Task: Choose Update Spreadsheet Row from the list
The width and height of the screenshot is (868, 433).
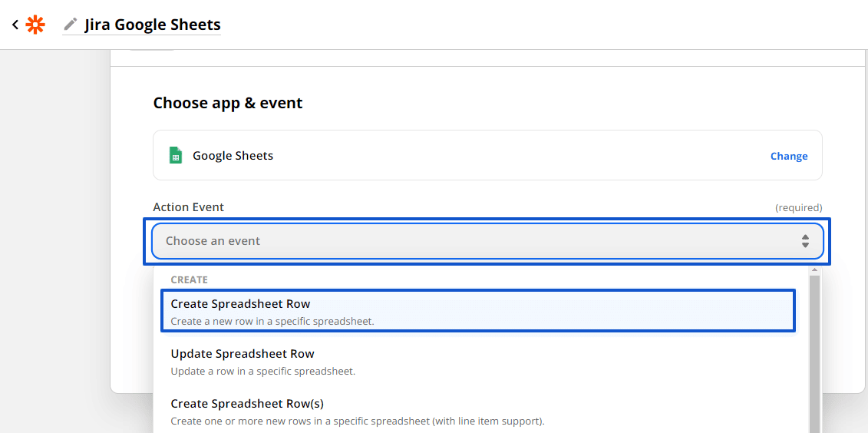Action: pos(479,361)
